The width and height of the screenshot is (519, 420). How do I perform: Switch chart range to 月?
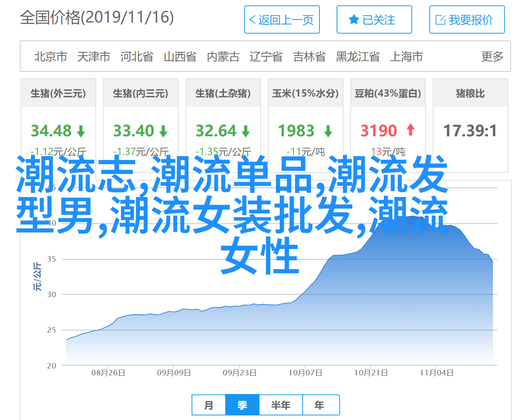(x=209, y=405)
